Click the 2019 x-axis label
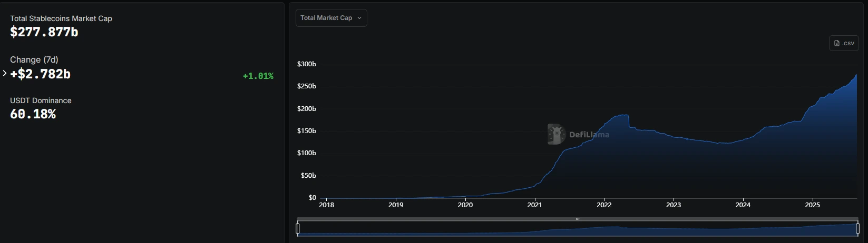 pos(396,205)
